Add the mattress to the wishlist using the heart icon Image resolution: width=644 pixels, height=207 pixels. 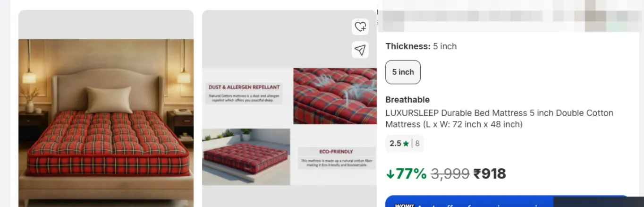(360, 26)
